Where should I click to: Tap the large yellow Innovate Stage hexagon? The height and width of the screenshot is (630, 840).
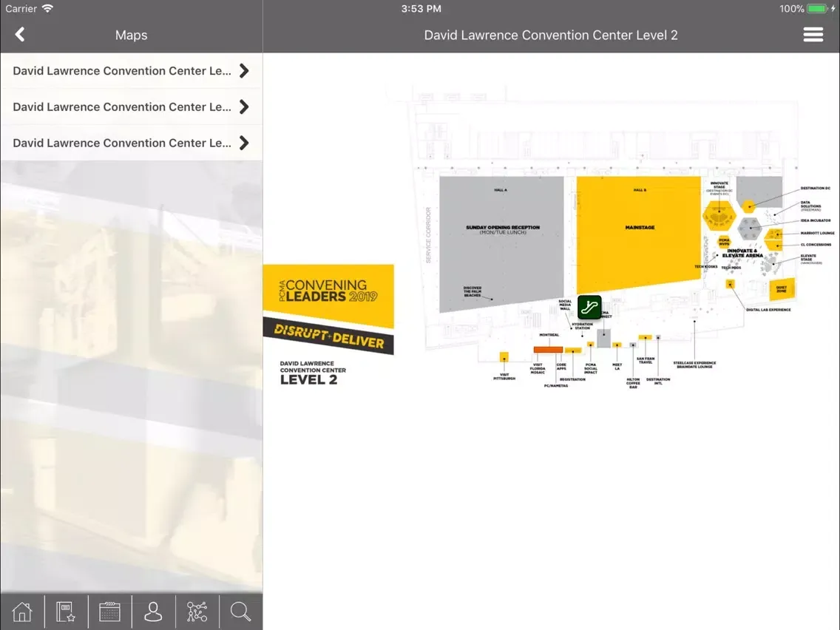pos(719,216)
